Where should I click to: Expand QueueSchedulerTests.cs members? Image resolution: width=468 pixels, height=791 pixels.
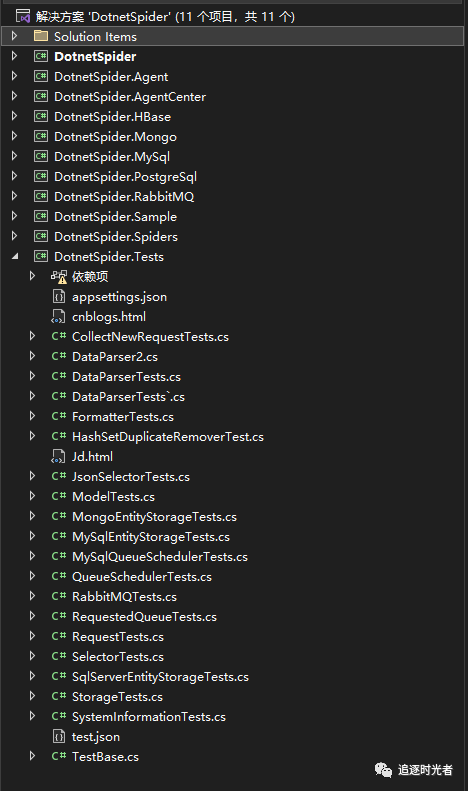pos(32,576)
